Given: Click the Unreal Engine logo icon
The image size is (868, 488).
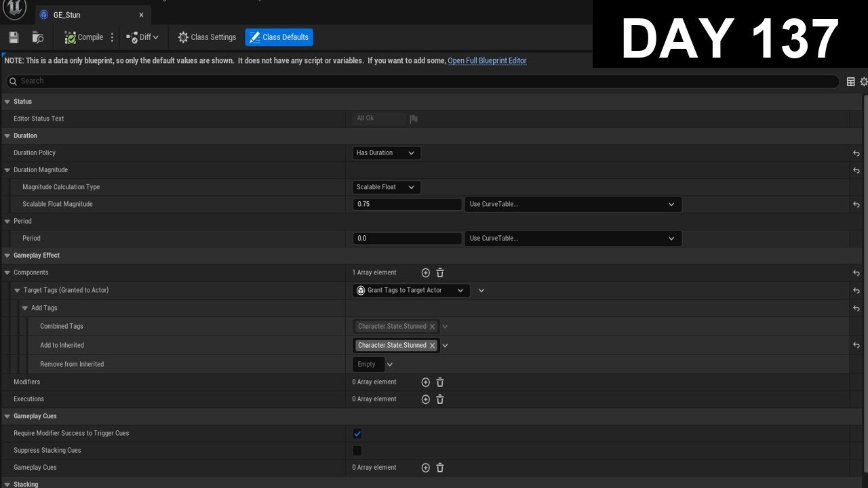Looking at the screenshot, I should point(14,9).
